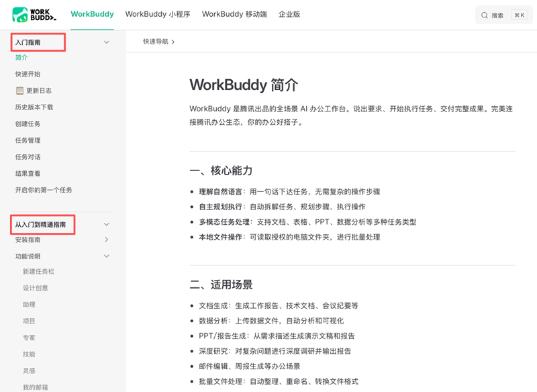Open the 更新日志 sidebar page

pos(39,91)
